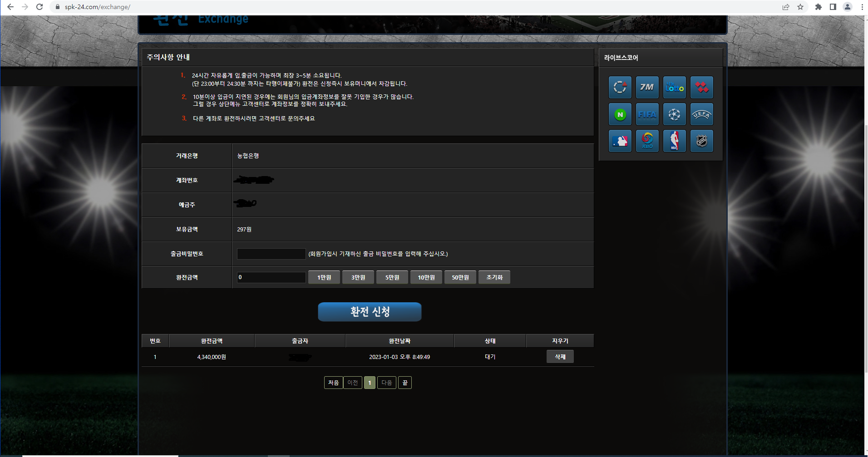Focus the 출금비밀번호 password field

pos(271,254)
